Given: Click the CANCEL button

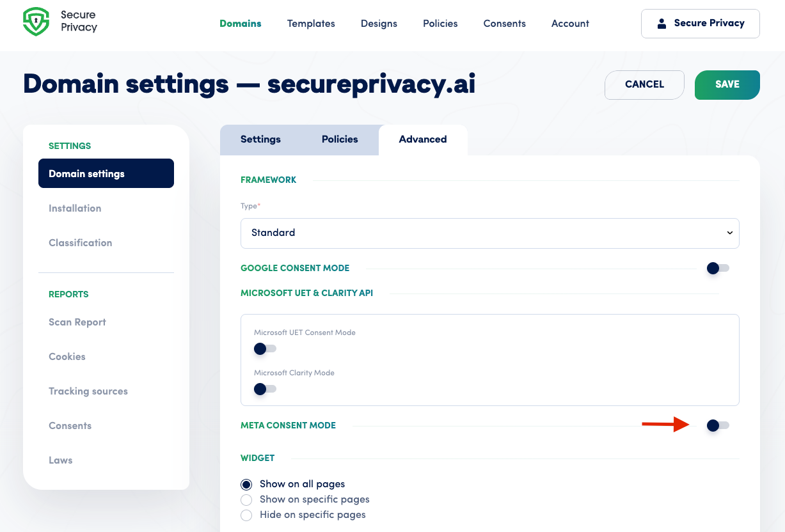Looking at the screenshot, I should [x=644, y=85].
